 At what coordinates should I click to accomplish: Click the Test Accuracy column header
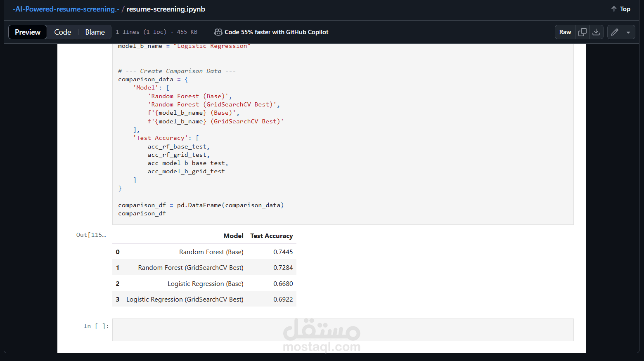272,236
